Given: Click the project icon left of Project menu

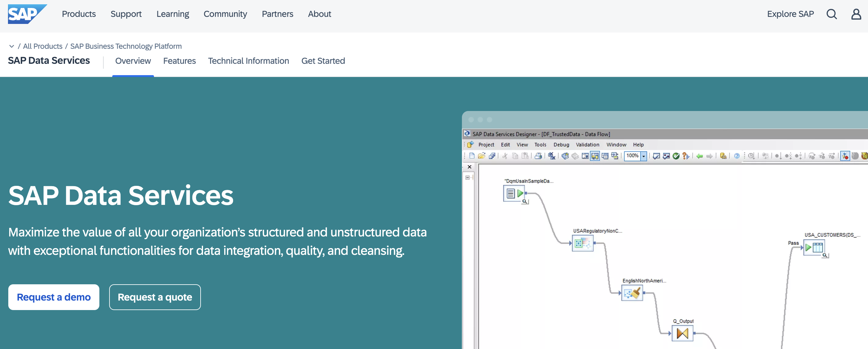Looking at the screenshot, I should click(470, 144).
